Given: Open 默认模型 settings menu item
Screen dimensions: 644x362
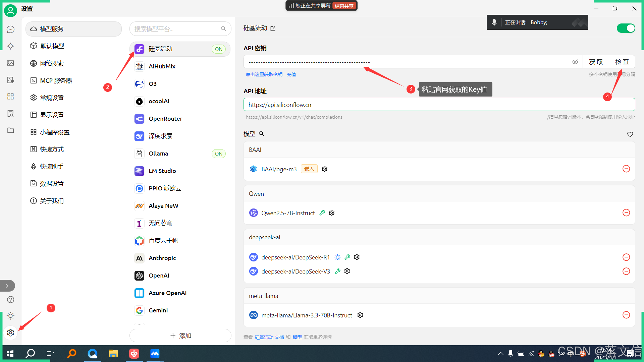Looking at the screenshot, I should pyautogui.click(x=52, y=46).
